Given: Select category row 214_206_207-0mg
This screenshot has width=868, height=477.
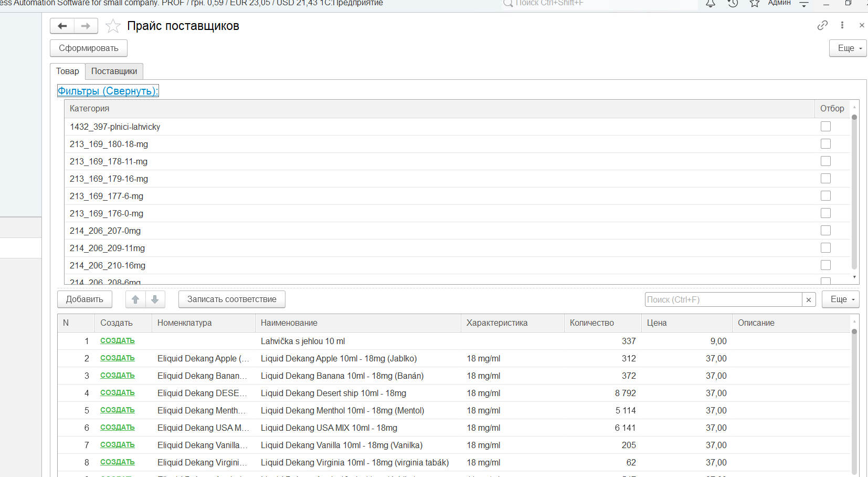Looking at the screenshot, I should pyautogui.click(x=457, y=231).
